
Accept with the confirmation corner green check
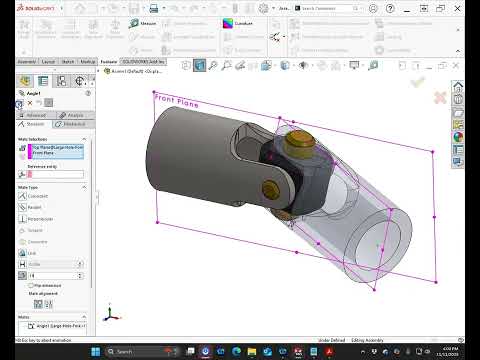pyautogui.click(x=418, y=82)
